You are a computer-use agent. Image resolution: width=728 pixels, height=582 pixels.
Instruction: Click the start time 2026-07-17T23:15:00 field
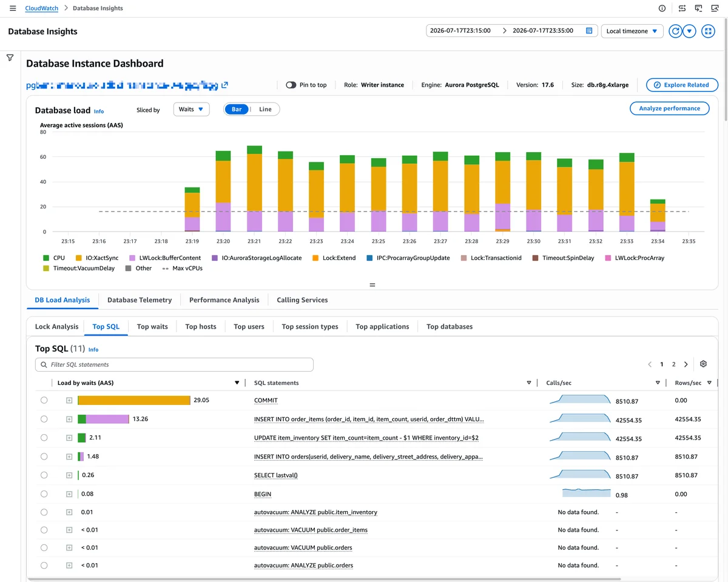pyautogui.click(x=460, y=30)
